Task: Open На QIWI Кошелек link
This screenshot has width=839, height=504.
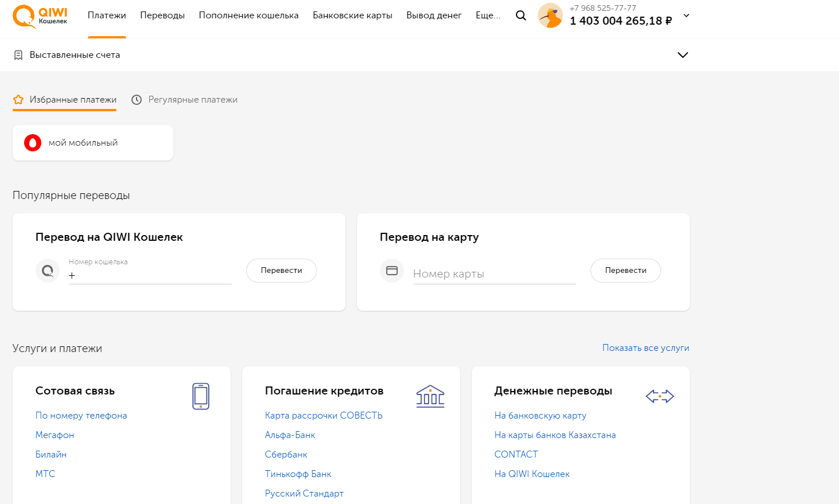Action: tap(532, 474)
